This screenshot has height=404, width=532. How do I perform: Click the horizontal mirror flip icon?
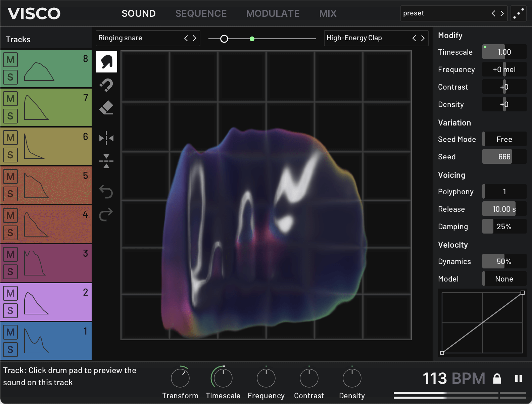pyautogui.click(x=106, y=138)
